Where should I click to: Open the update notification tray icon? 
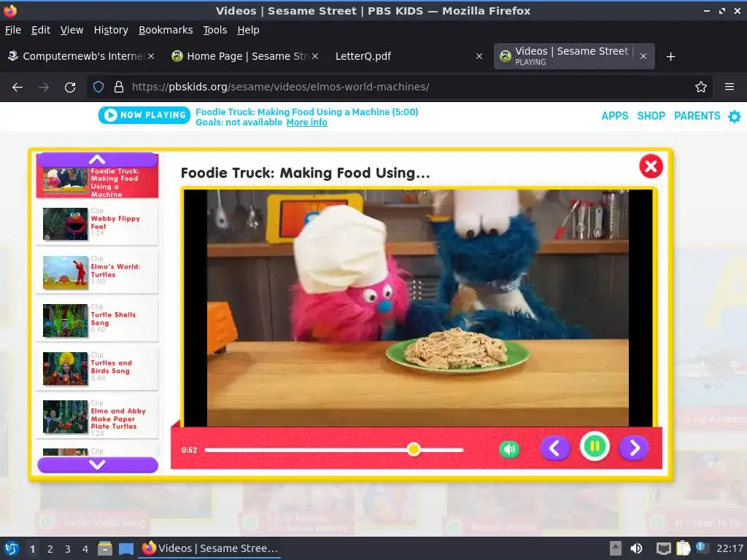(x=701, y=547)
